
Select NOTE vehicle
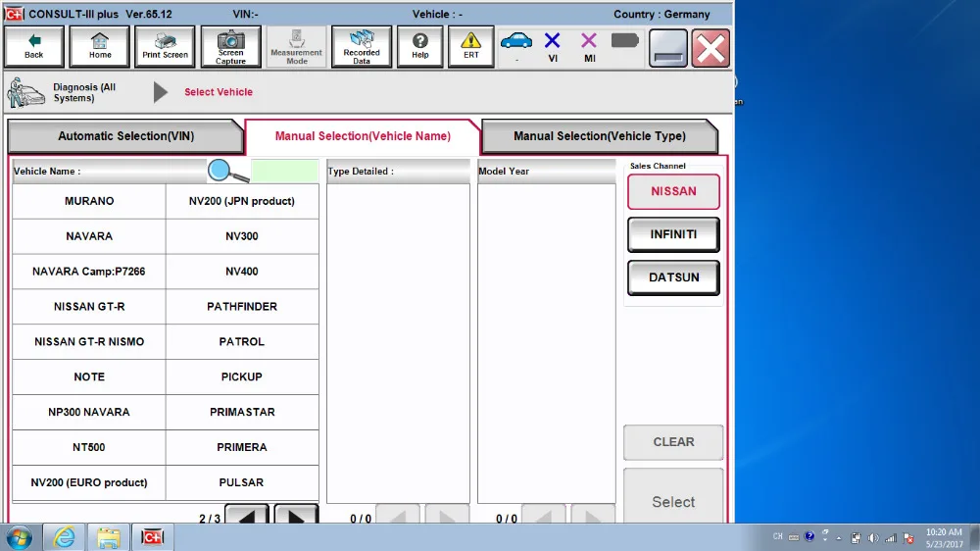point(89,377)
